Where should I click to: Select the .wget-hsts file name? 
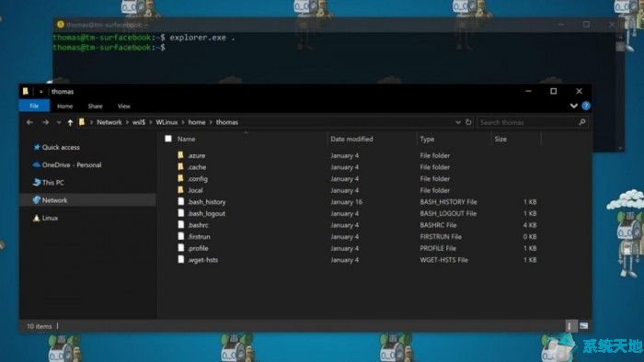202,259
